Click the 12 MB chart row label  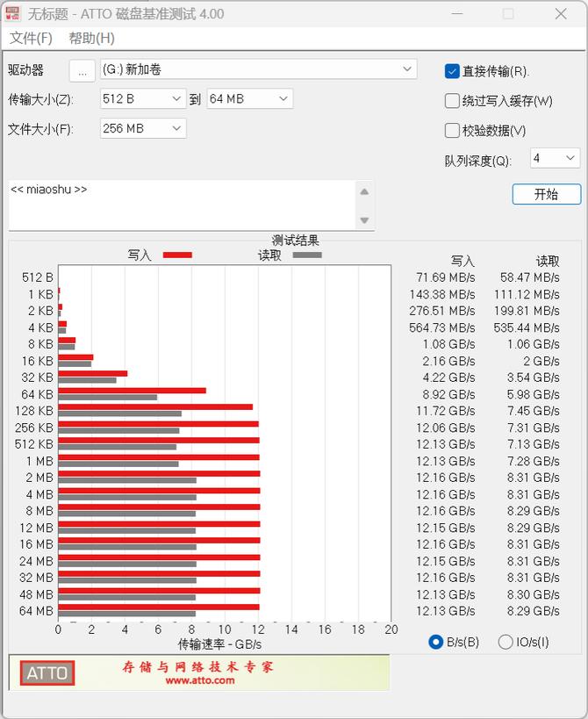37,528
